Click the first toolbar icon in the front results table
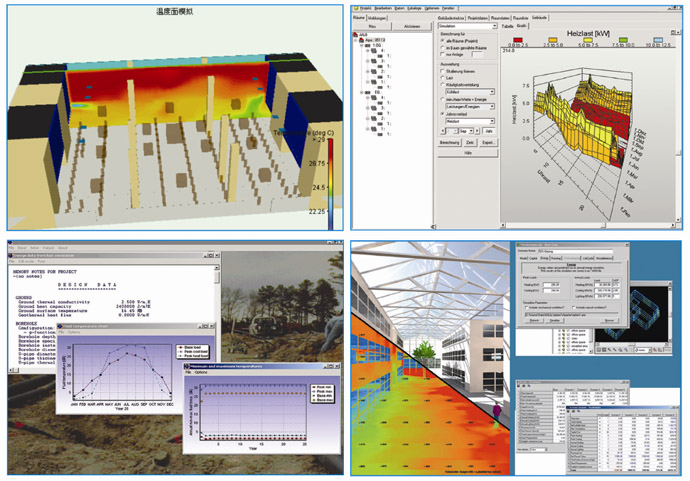Image resolution: width=690 pixels, height=481 pixels. (x=568, y=411)
